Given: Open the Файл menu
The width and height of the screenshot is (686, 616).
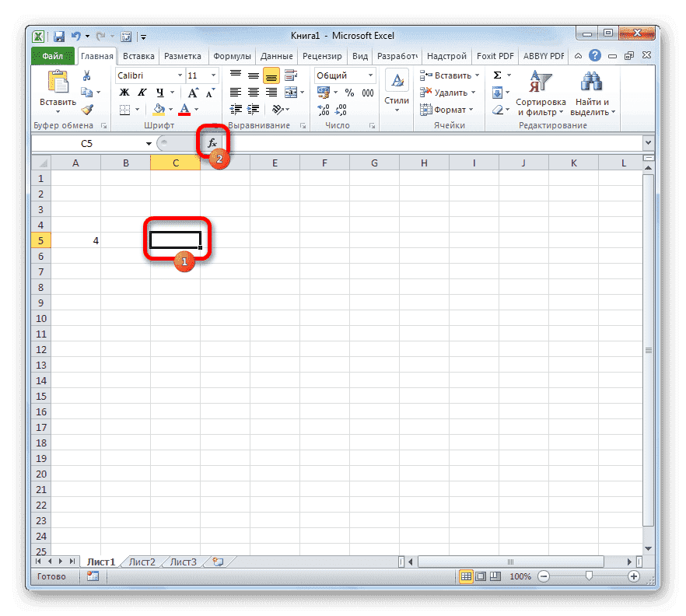Looking at the screenshot, I should [52, 55].
